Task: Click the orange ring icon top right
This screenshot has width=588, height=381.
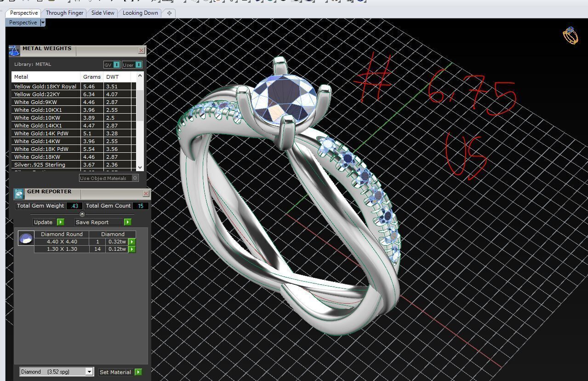Action: pyautogui.click(x=570, y=35)
